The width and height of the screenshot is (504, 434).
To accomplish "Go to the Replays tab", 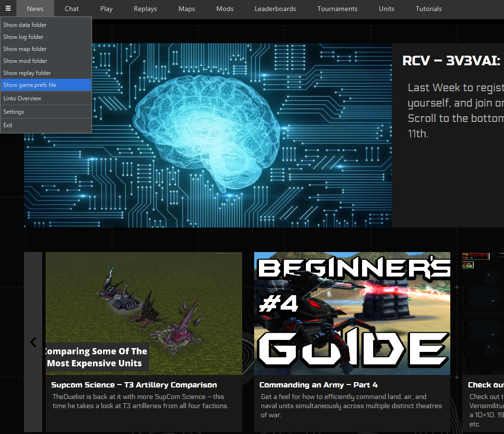I will pyautogui.click(x=145, y=9).
